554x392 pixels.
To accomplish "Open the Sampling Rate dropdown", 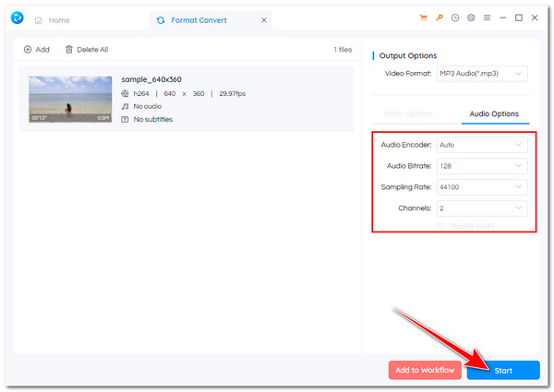I will coord(480,187).
